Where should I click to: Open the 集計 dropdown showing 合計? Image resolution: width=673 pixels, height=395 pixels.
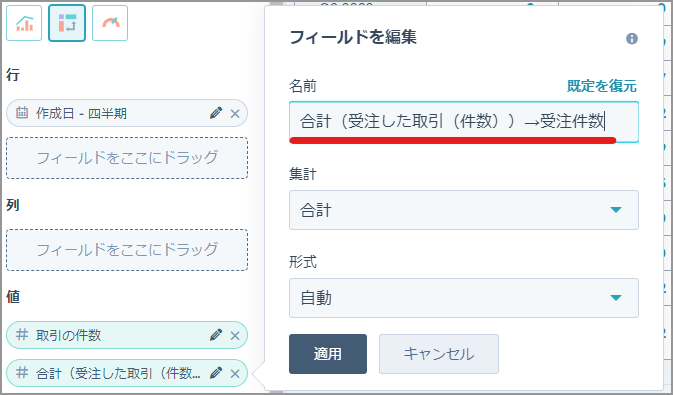(464, 210)
